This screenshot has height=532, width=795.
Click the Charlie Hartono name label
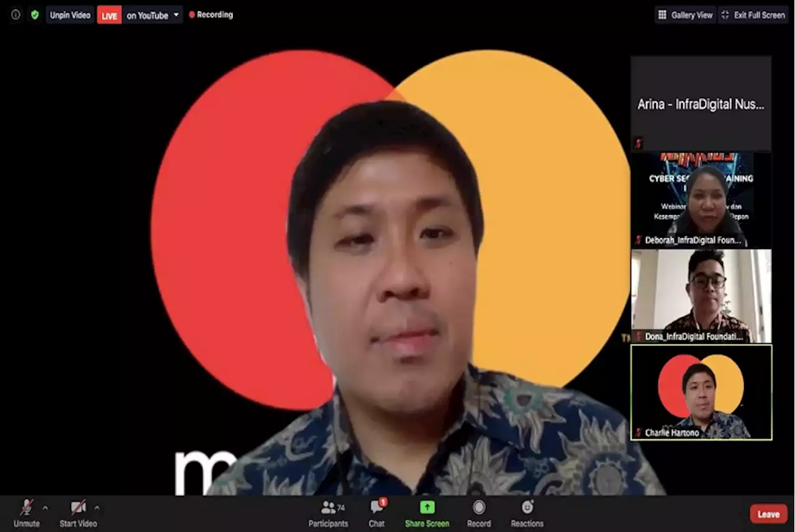[x=672, y=433]
